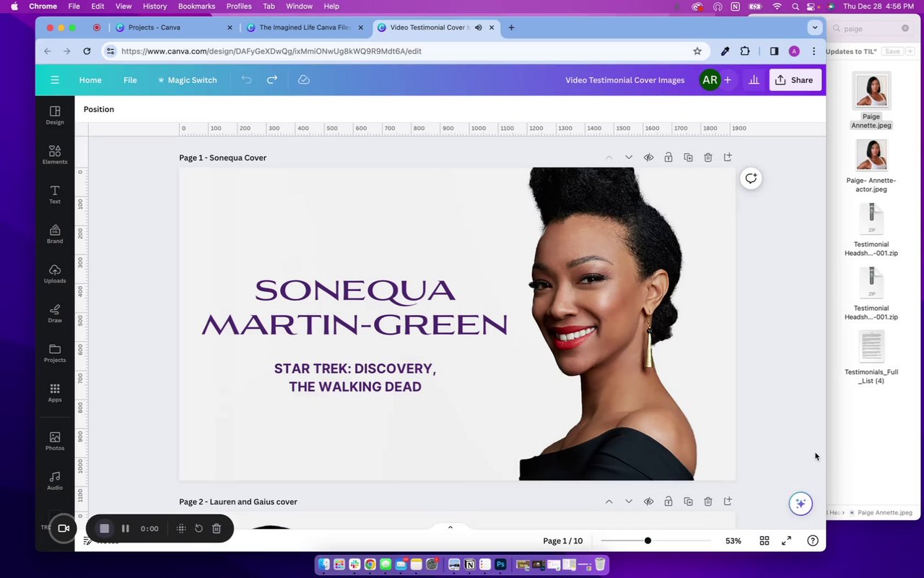Move Page 2 down with chevron
This screenshot has height=578, width=924.
pyautogui.click(x=629, y=501)
